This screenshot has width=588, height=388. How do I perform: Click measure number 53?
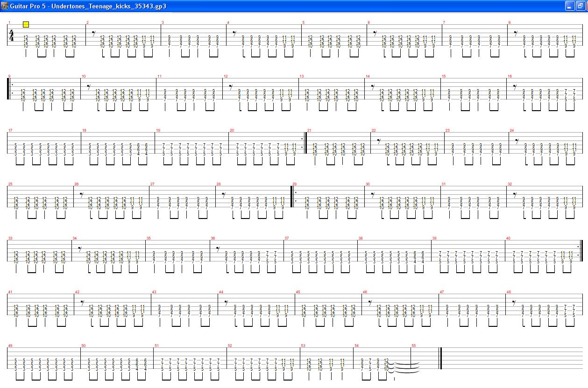coord(303,346)
